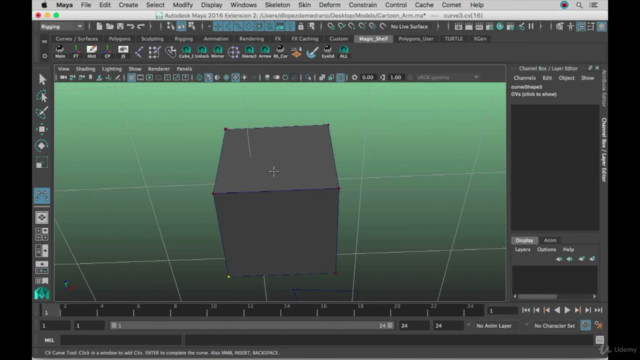Run the ALL shelf script
The height and width of the screenshot is (360, 640).
click(344, 52)
